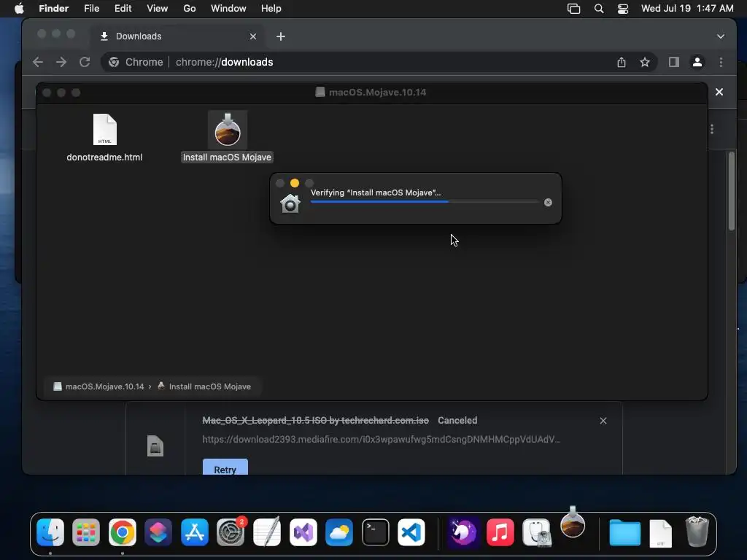Open the downloads page three-dot options
This screenshot has height=560, width=747.
tap(712, 129)
